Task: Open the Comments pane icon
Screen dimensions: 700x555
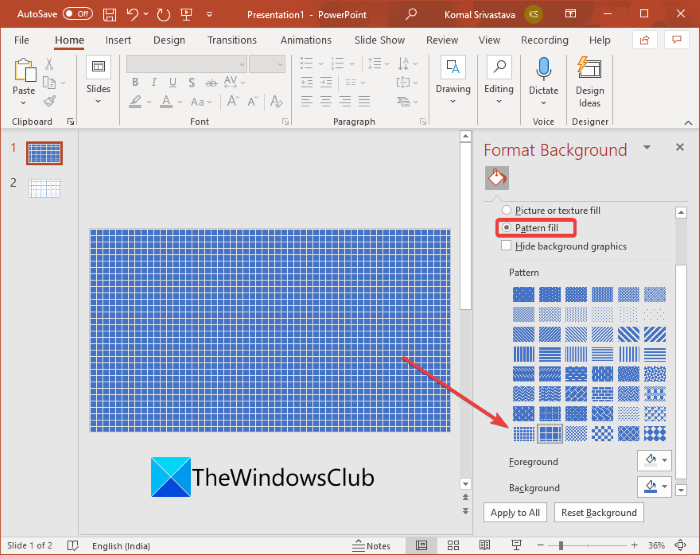Action: [x=677, y=40]
